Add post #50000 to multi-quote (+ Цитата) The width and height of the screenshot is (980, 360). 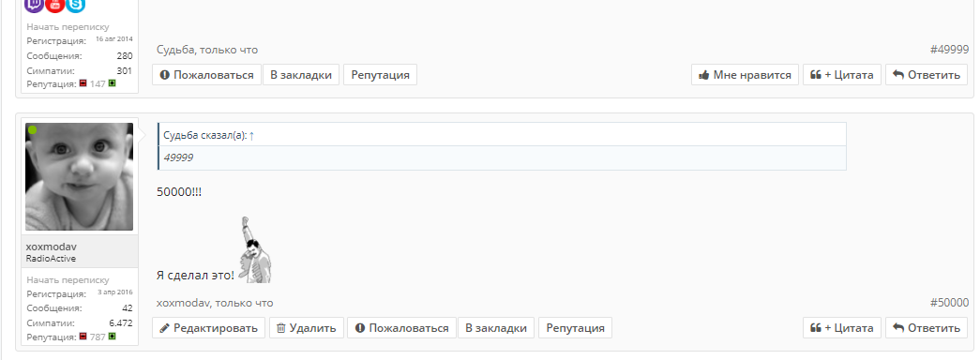coord(842,328)
